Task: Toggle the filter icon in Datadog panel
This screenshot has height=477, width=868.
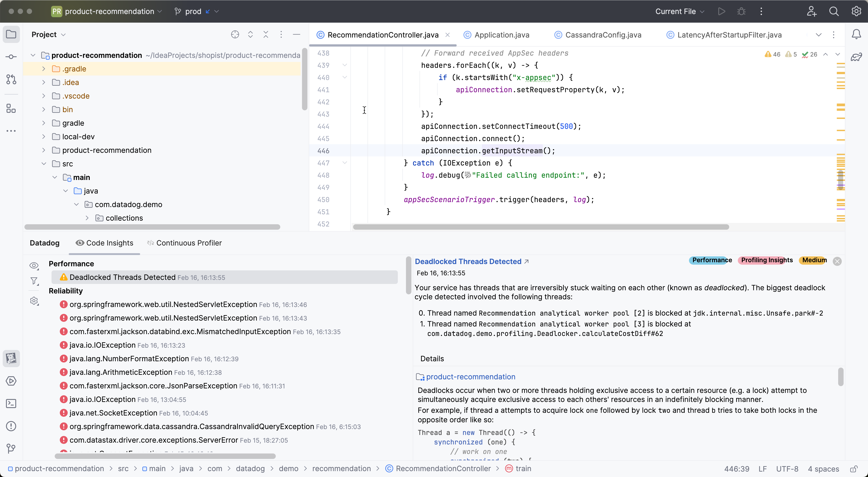Action: [34, 281]
